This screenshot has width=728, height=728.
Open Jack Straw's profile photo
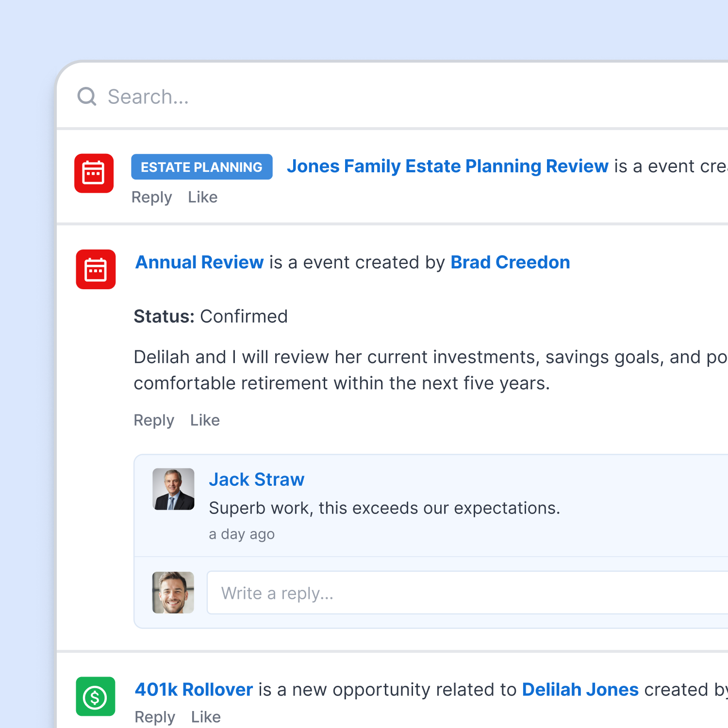click(x=173, y=489)
